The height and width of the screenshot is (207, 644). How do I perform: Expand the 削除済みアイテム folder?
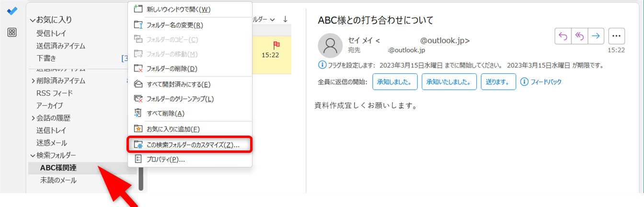pos(33,80)
